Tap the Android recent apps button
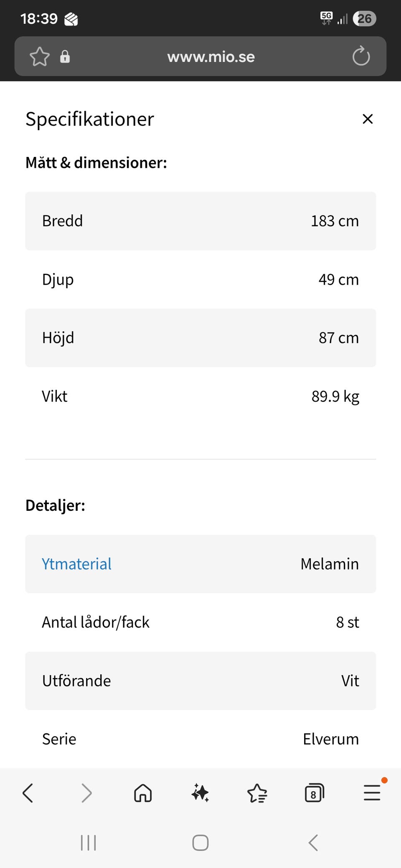 click(88, 843)
